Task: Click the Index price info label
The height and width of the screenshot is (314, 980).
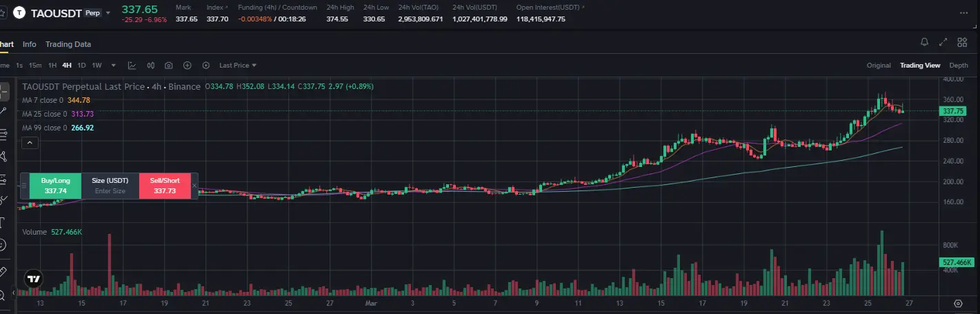Action: click(x=217, y=7)
